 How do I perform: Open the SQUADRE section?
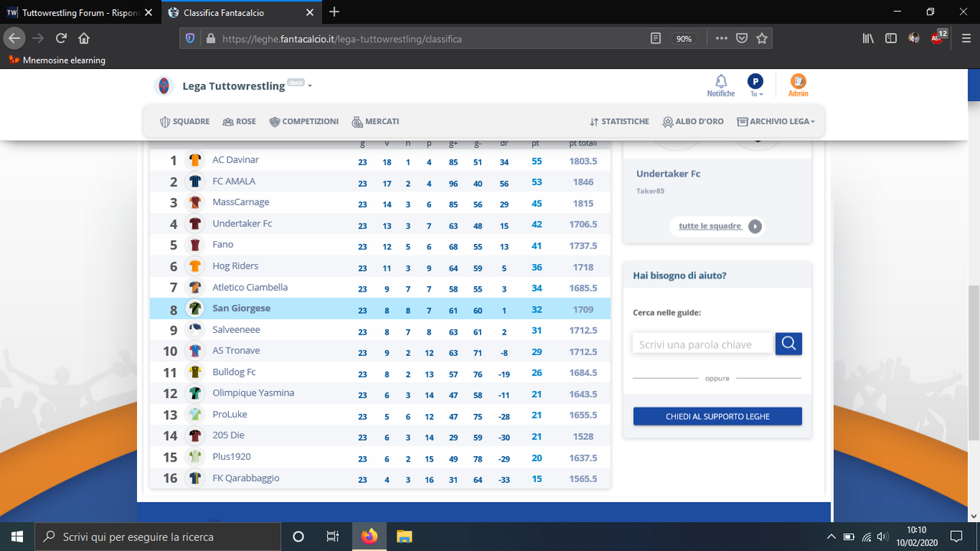[x=185, y=121]
